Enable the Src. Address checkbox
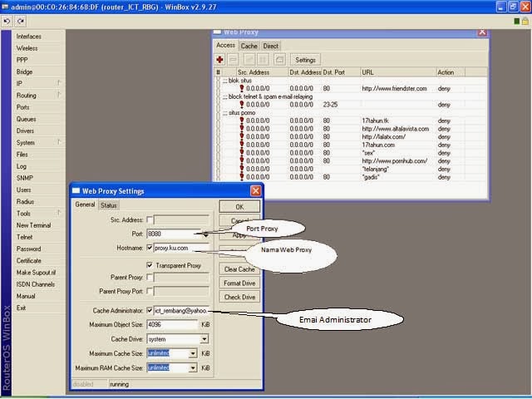This screenshot has height=399, width=532. 150,219
